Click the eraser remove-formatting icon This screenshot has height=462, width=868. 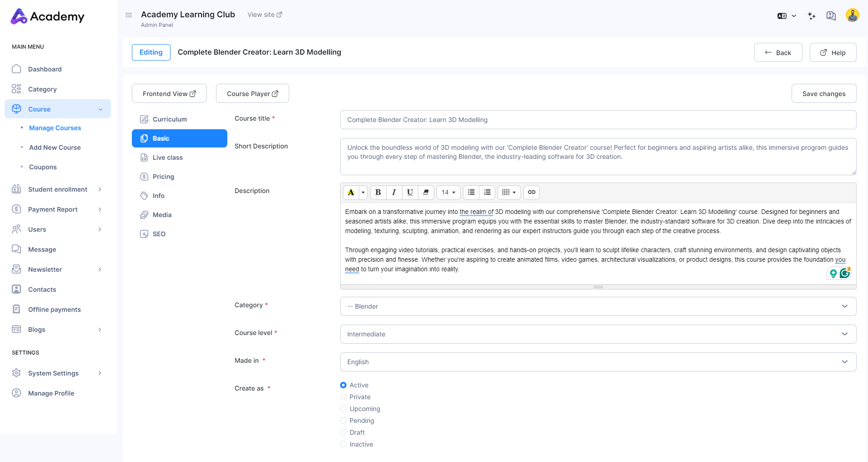tap(426, 192)
